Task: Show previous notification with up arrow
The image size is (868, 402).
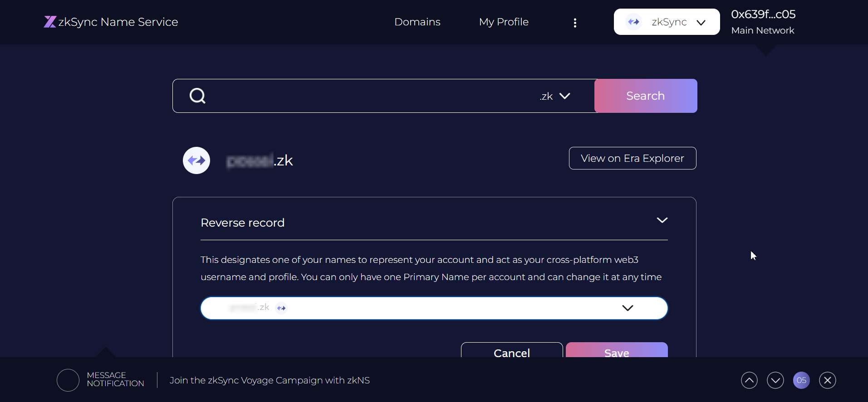Action: pos(749,380)
